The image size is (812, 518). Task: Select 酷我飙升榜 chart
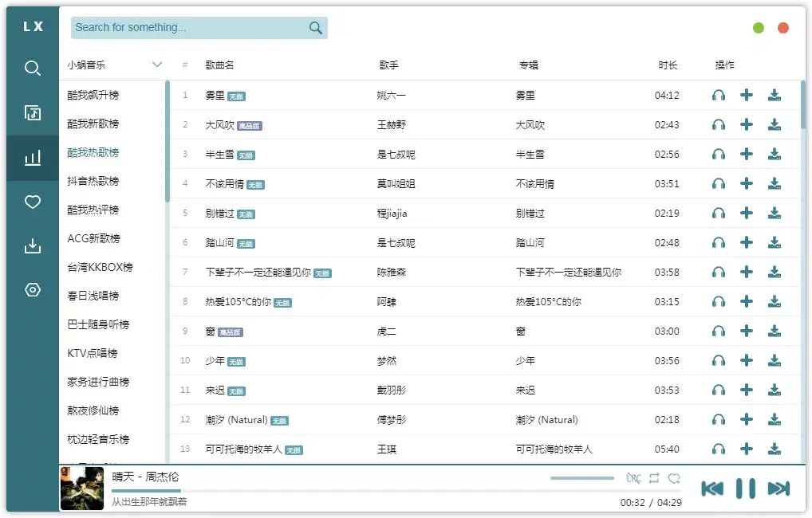coord(93,95)
